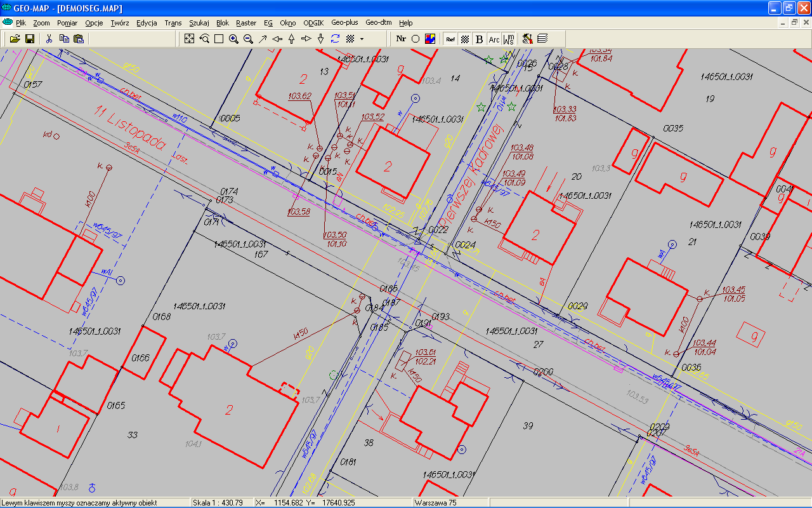Toggle the Nr point numbers button
Viewport: 812px width, 508px height.
click(x=401, y=39)
